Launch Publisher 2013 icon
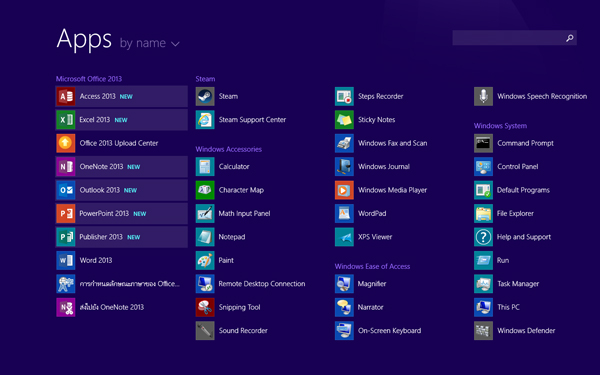The image size is (600, 375). tap(66, 237)
